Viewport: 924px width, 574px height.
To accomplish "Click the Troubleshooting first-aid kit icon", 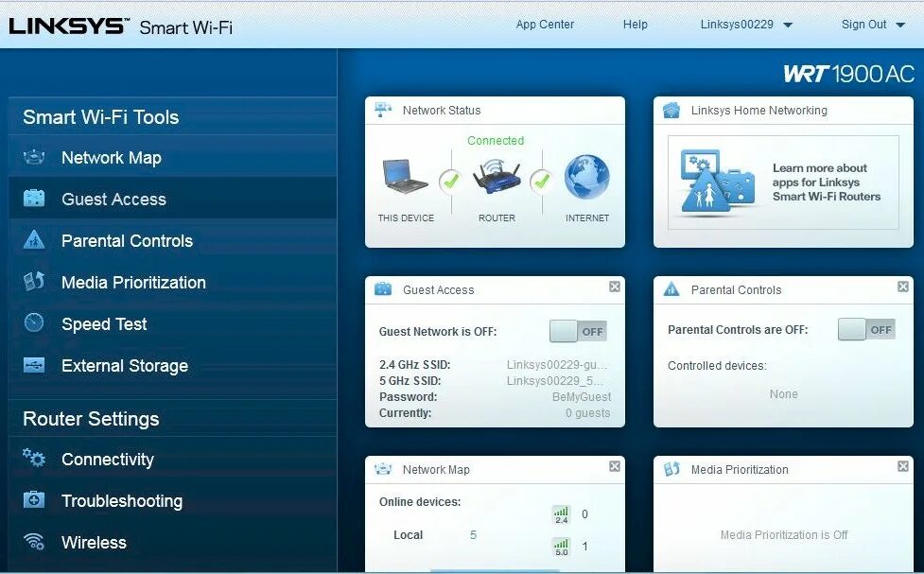I will point(34,499).
